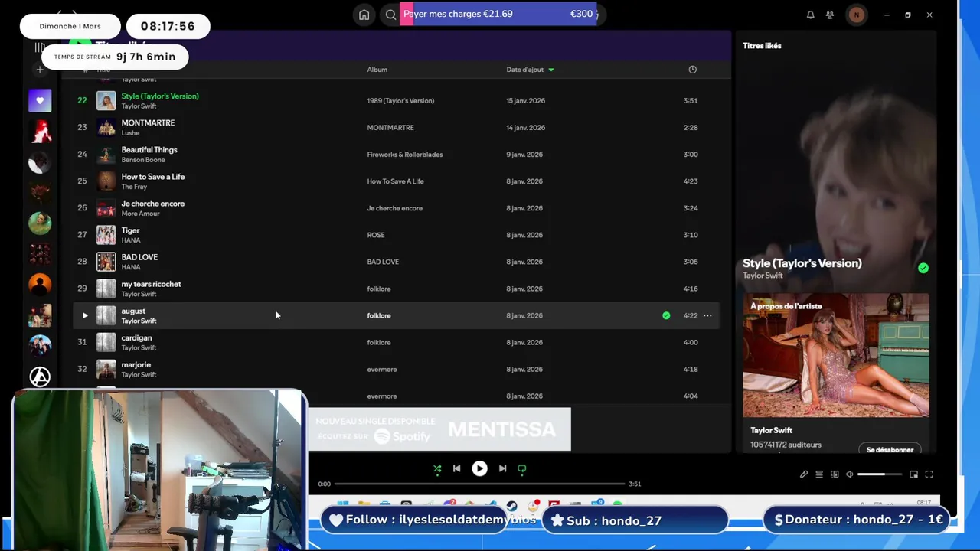Select the track 'MONTMARTRE' by Lushe
Image resolution: width=980 pixels, height=551 pixels.
pos(148,122)
